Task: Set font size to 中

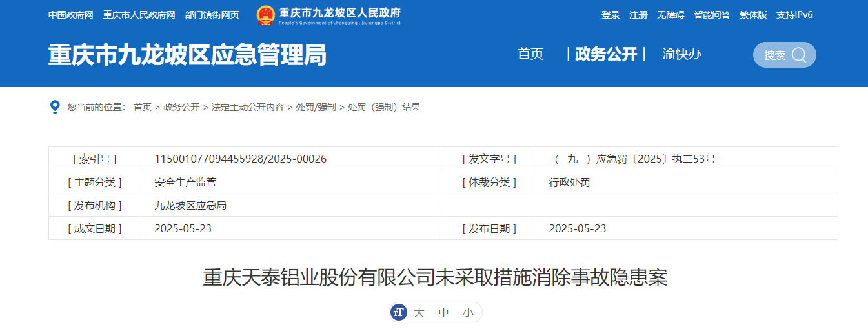Action: (x=443, y=313)
